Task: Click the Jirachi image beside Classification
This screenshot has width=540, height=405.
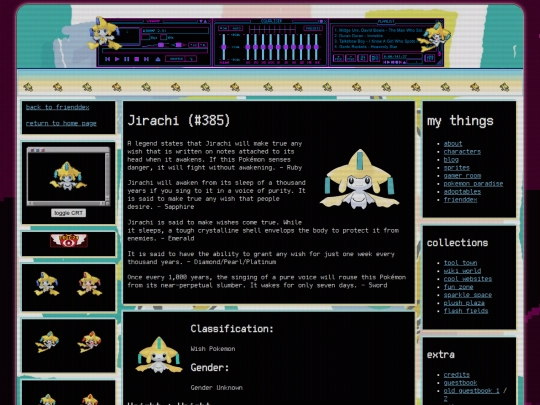Action: click(159, 355)
